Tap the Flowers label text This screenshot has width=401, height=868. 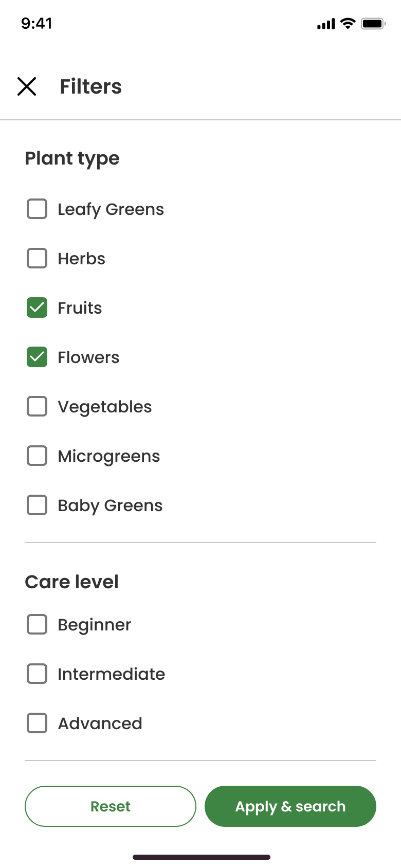pos(88,357)
